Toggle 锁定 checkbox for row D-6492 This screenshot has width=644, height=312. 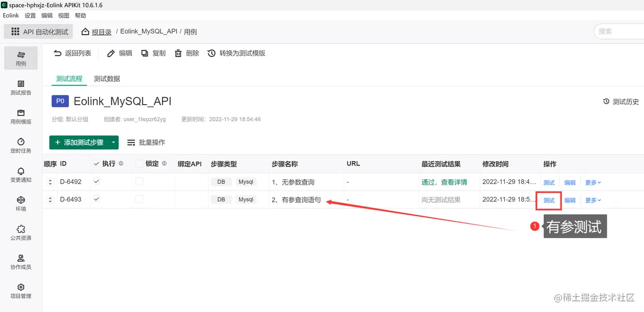(x=139, y=181)
